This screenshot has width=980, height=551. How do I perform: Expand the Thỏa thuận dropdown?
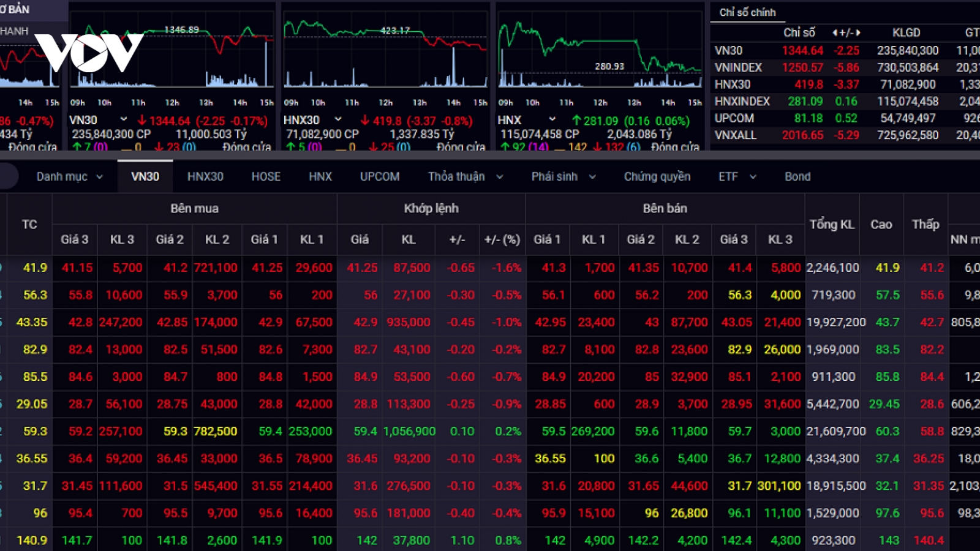(466, 176)
